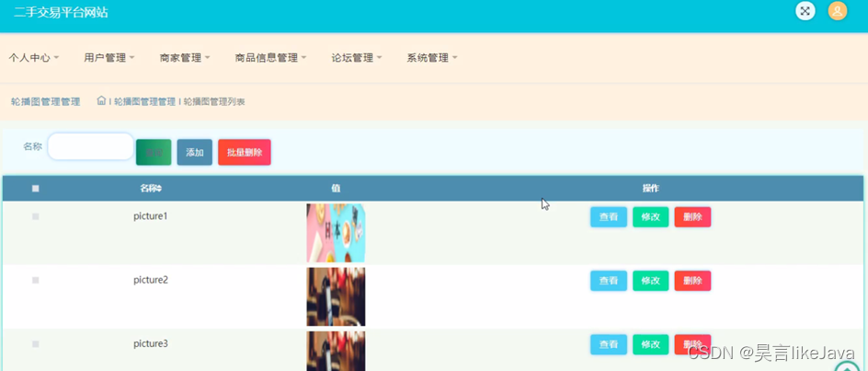
Task: Open the picture2 thumbnail image
Action: [336, 296]
